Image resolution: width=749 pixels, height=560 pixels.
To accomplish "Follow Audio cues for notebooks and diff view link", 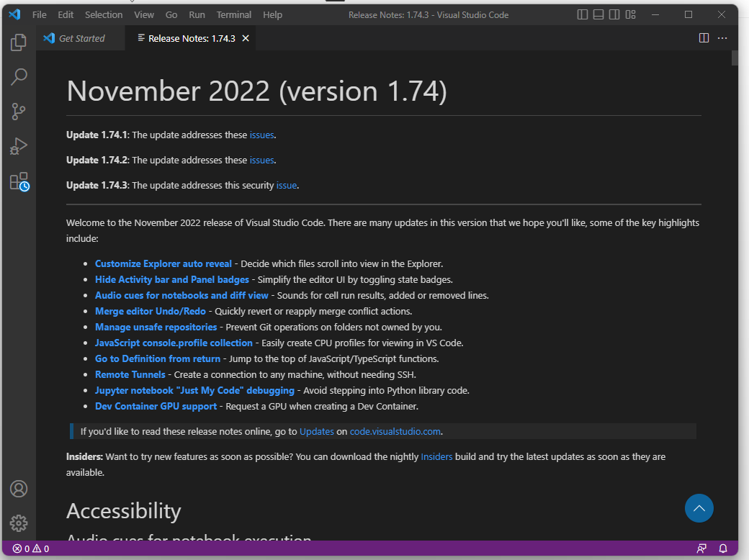I will tap(181, 296).
